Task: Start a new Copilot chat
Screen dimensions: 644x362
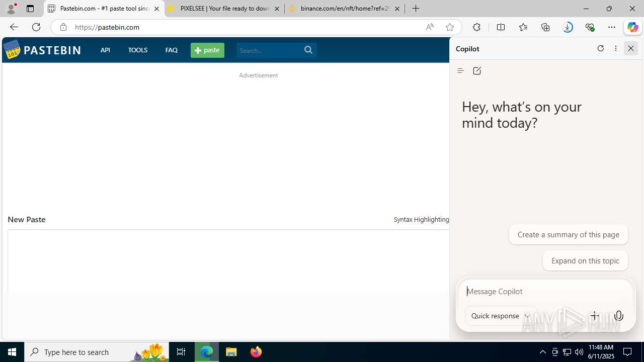Action: (x=477, y=71)
